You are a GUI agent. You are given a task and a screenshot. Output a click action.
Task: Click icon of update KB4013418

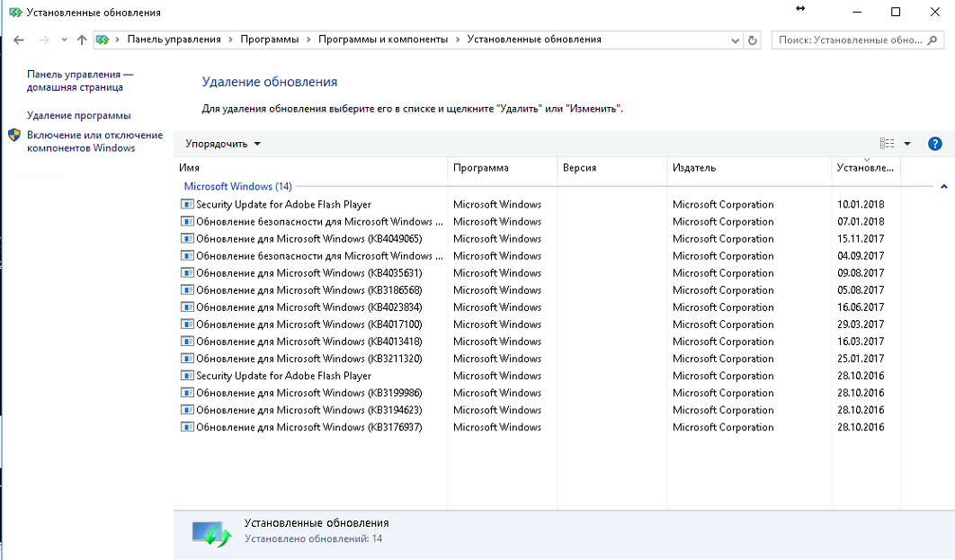click(x=187, y=342)
